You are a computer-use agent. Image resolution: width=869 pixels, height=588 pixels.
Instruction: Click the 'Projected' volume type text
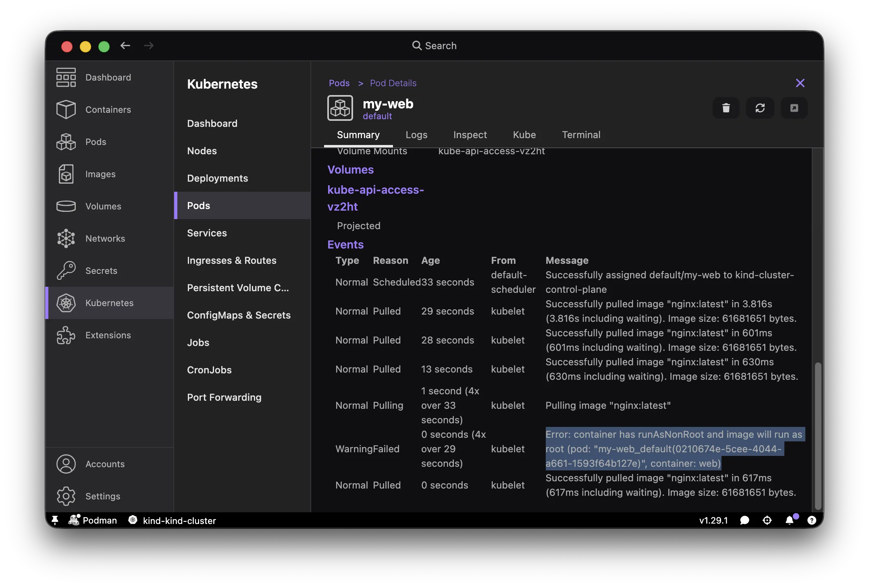click(x=359, y=226)
